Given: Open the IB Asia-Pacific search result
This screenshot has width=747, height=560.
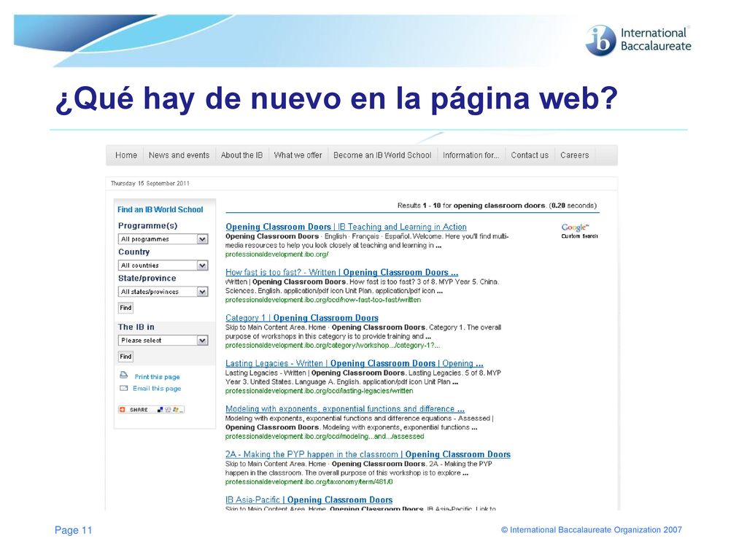Looking at the screenshot, I should point(309,500).
